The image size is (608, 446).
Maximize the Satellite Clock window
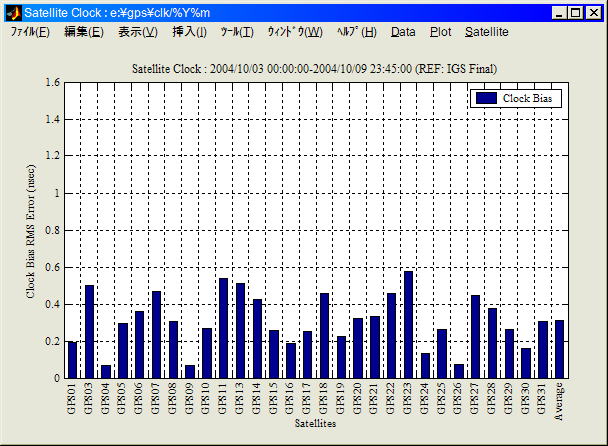click(575, 13)
